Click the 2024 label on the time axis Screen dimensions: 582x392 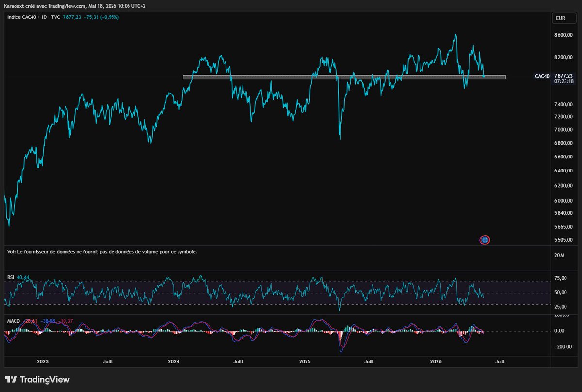point(174,361)
